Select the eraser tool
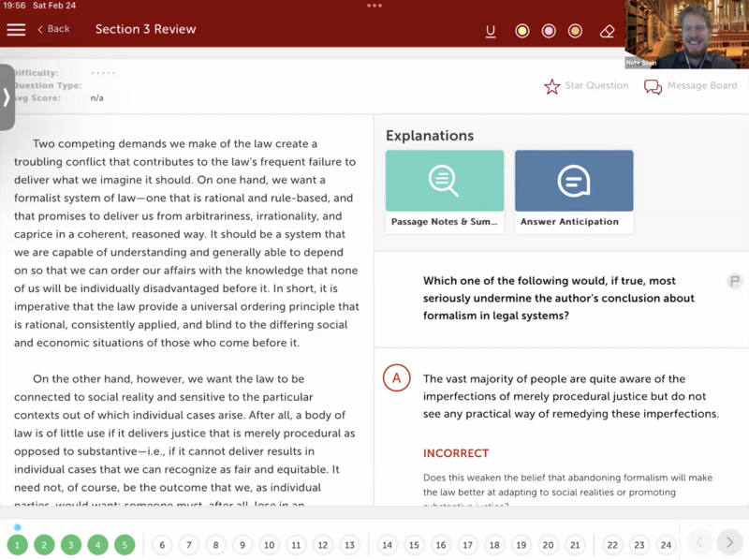Image resolution: width=749 pixels, height=560 pixels. (x=607, y=31)
